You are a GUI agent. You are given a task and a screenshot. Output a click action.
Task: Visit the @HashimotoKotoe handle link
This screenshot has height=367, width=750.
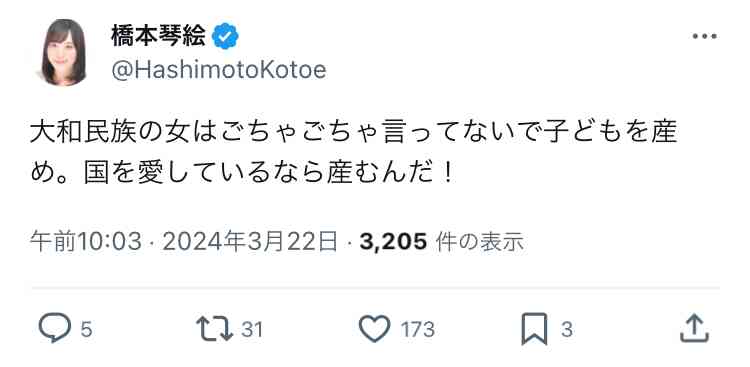219,70
